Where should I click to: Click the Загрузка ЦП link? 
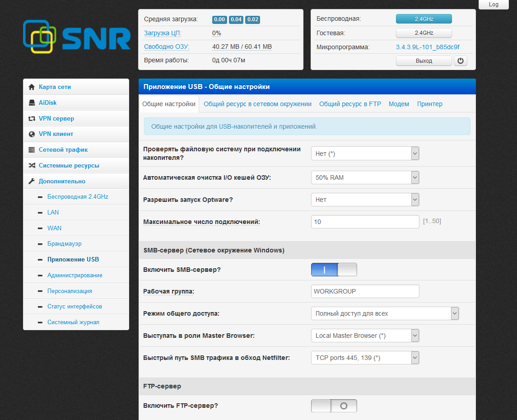click(163, 33)
